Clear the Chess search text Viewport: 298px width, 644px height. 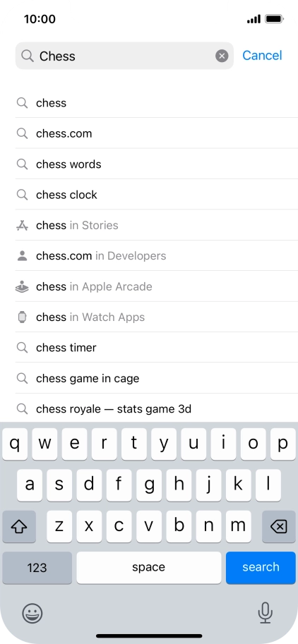[x=222, y=56]
